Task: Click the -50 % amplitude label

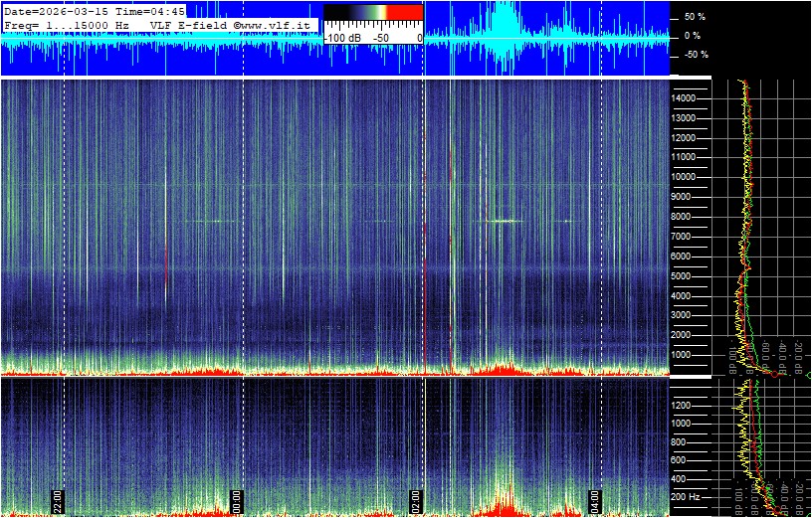Action: (x=694, y=55)
